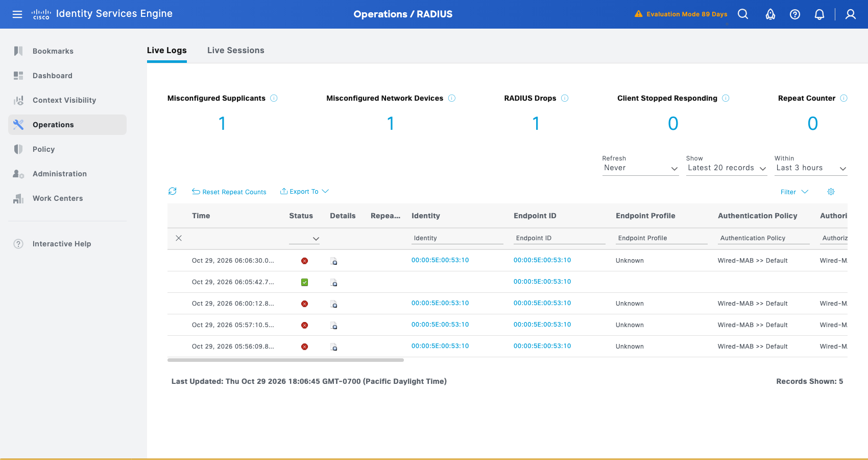Open the Filter dropdown

[x=794, y=192]
